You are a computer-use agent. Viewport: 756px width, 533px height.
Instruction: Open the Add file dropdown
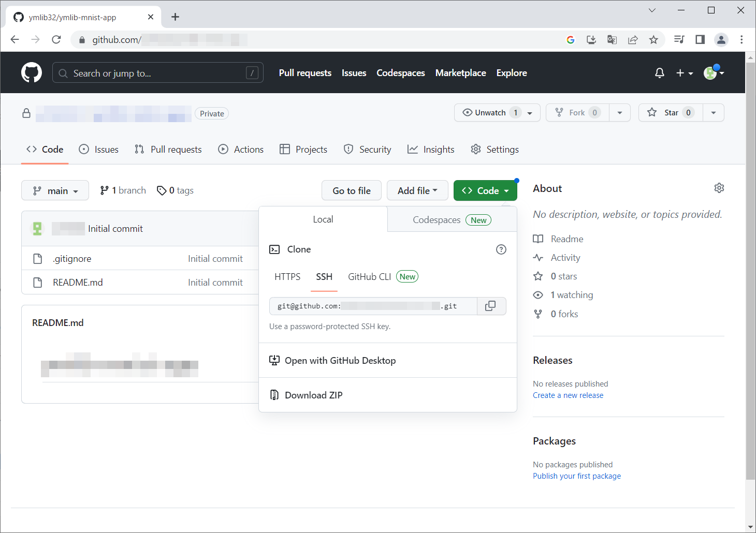[x=417, y=190]
